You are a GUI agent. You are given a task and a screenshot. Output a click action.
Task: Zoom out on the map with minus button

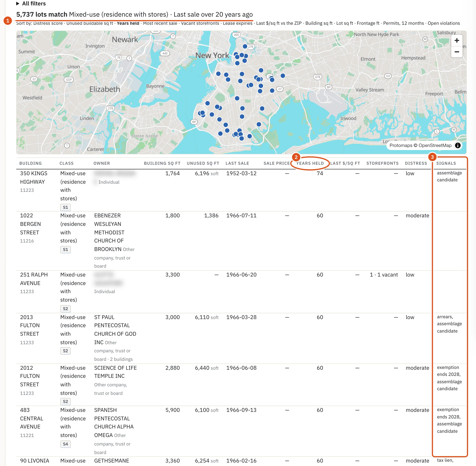(x=456, y=52)
